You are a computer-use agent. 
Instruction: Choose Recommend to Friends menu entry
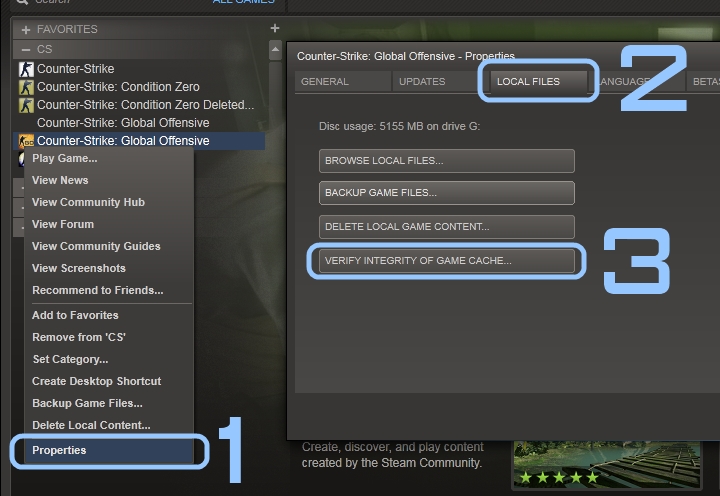pyautogui.click(x=109, y=290)
